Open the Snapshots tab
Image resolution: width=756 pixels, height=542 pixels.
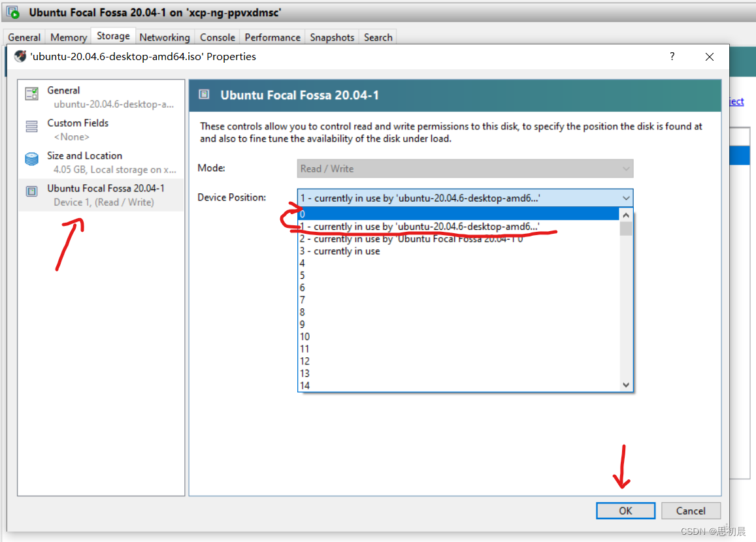point(332,37)
